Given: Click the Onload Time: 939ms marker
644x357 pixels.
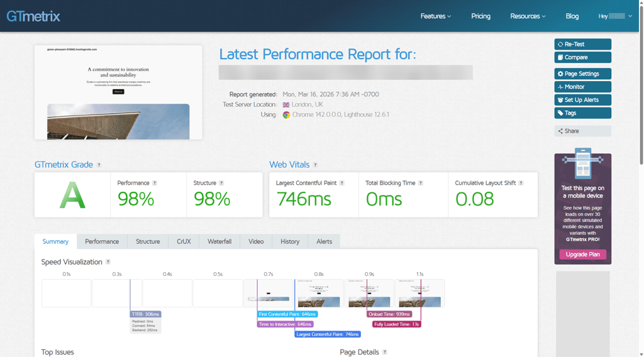Looking at the screenshot, I should (389, 314).
